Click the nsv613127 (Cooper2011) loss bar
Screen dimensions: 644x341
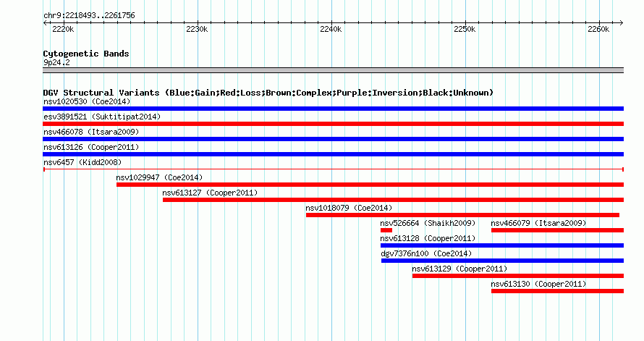click(393, 200)
